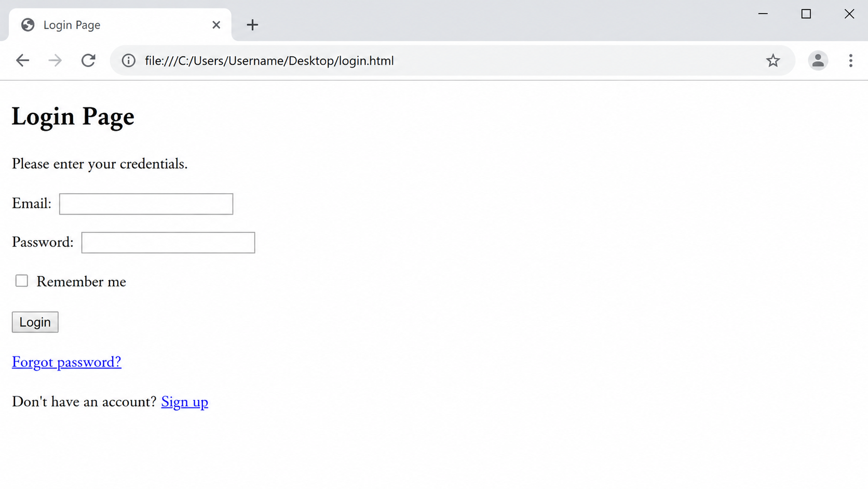
Task: Click the forward navigation arrow
Action: coord(55,60)
